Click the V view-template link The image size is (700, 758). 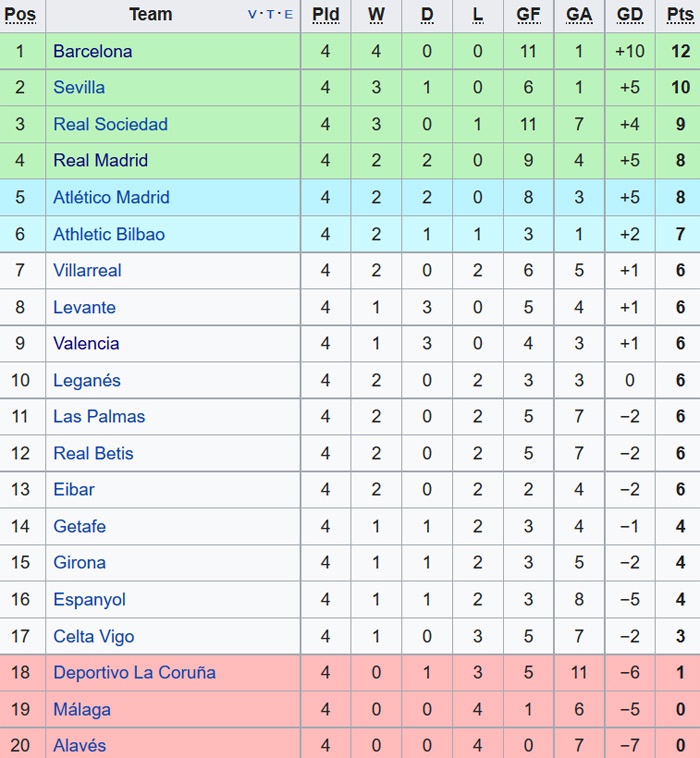(x=252, y=15)
